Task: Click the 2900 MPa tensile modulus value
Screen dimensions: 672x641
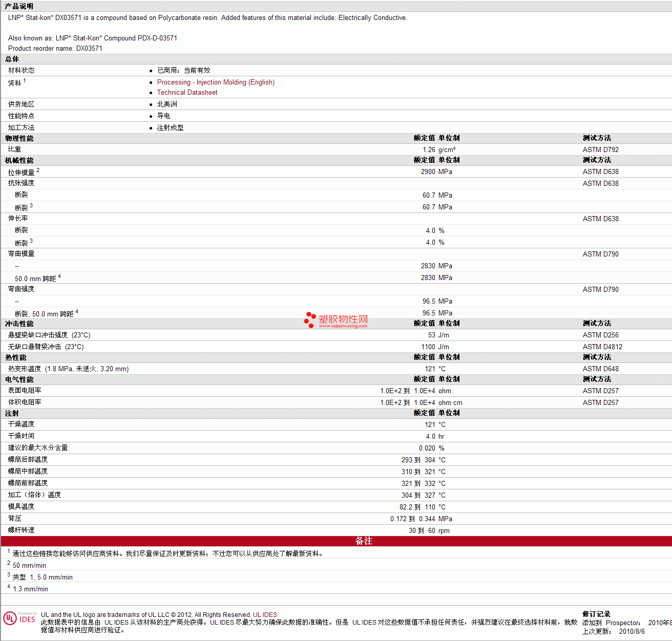Action: [x=436, y=172]
